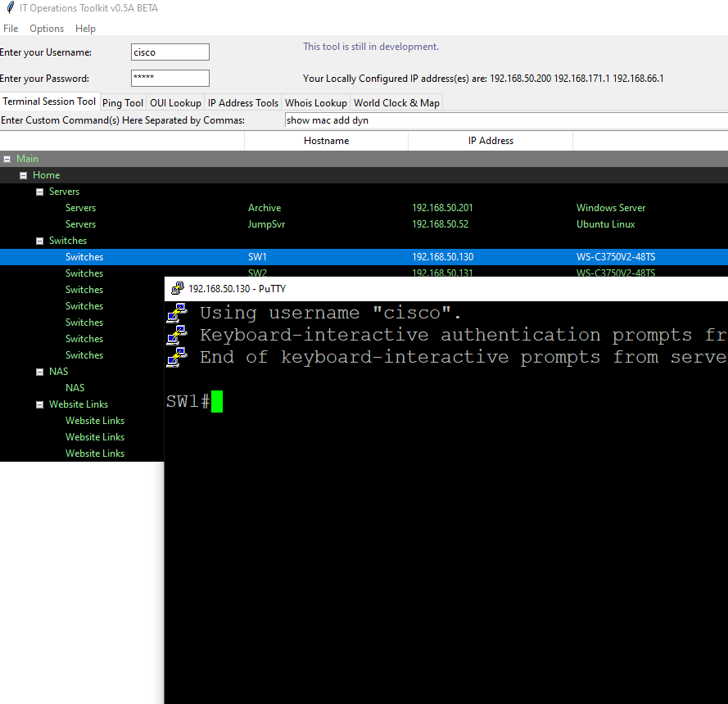The image size is (728, 704).
Task: Click 'This tool is still in development.' text
Action: (371, 47)
